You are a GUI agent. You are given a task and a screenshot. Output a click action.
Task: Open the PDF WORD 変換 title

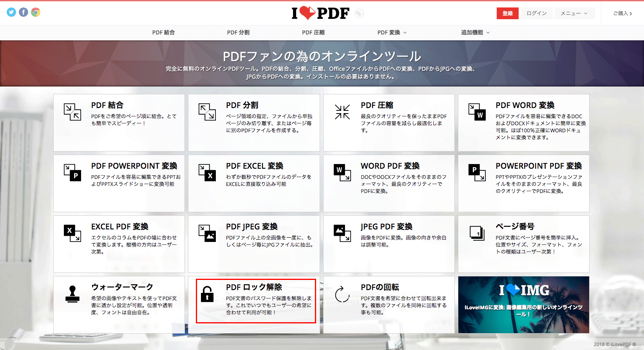[525, 105]
